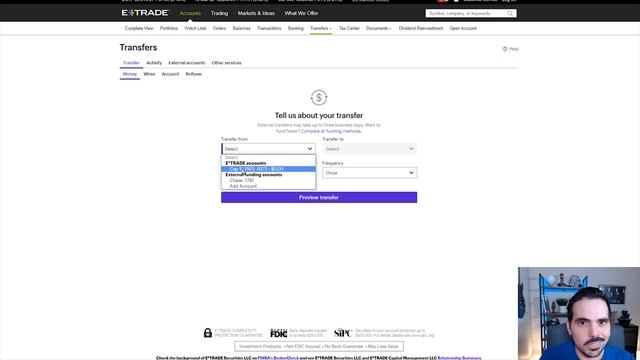
Task: Open Watch Lists page
Action: 195,29
